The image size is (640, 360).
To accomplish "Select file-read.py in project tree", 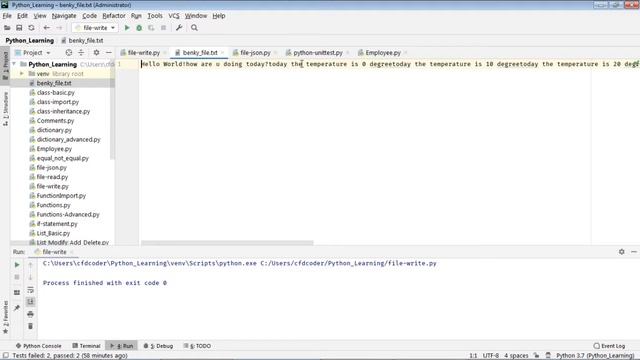I will [x=52, y=177].
